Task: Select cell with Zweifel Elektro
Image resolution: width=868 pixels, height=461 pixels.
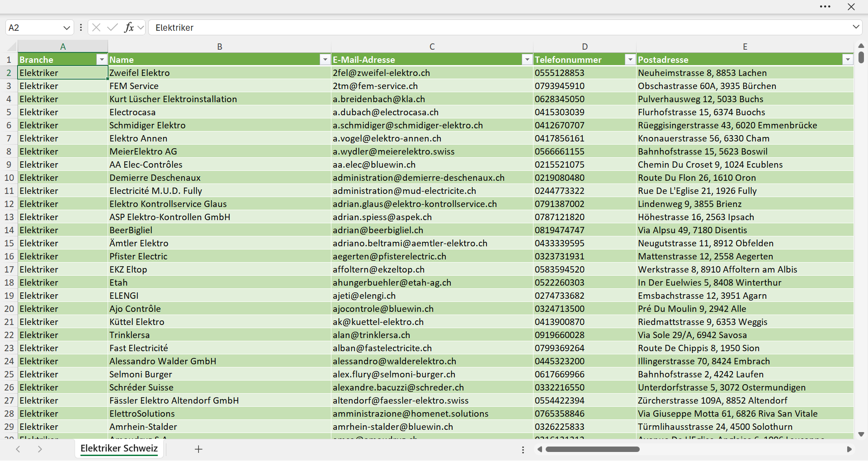Action: (x=220, y=73)
